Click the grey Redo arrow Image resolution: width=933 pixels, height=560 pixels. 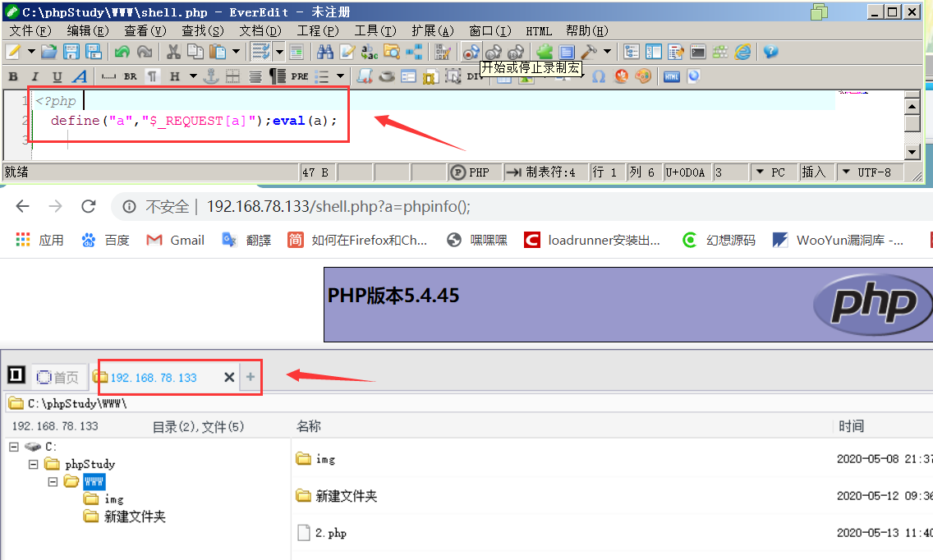(145, 53)
